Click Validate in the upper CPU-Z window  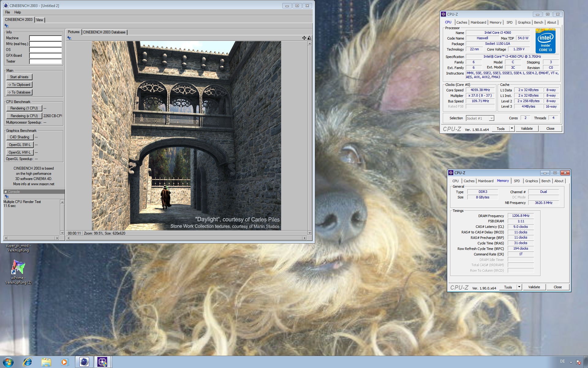click(x=527, y=128)
